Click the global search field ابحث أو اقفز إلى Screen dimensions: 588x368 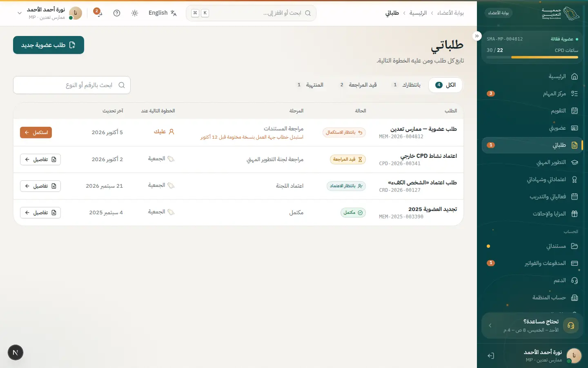[x=251, y=13]
